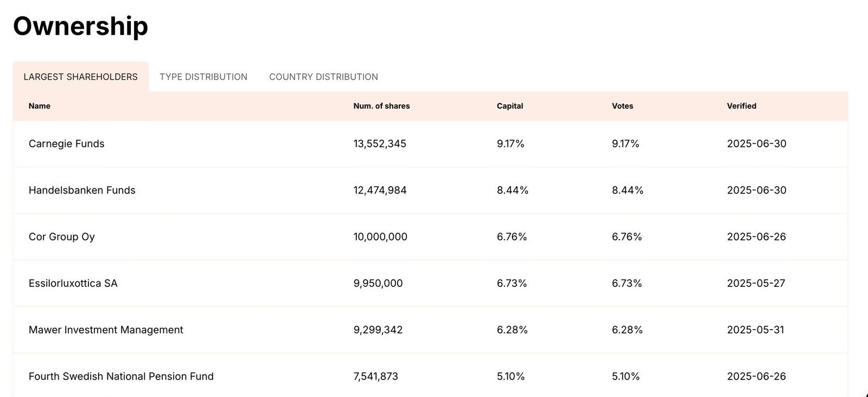Click the share count 12,474,984

coord(380,190)
